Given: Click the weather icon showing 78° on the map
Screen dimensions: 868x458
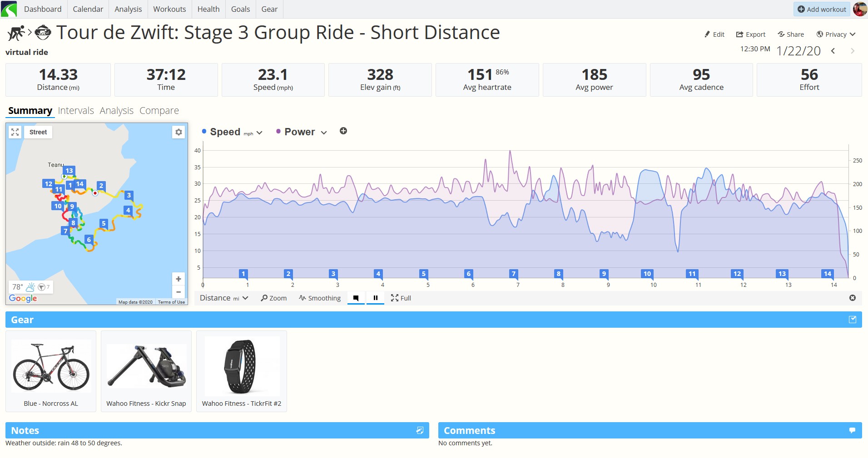Looking at the screenshot, I should point(31,287).
